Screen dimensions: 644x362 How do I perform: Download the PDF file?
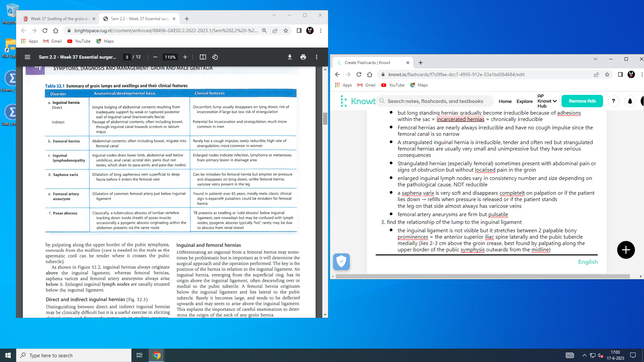pos(290,57)
